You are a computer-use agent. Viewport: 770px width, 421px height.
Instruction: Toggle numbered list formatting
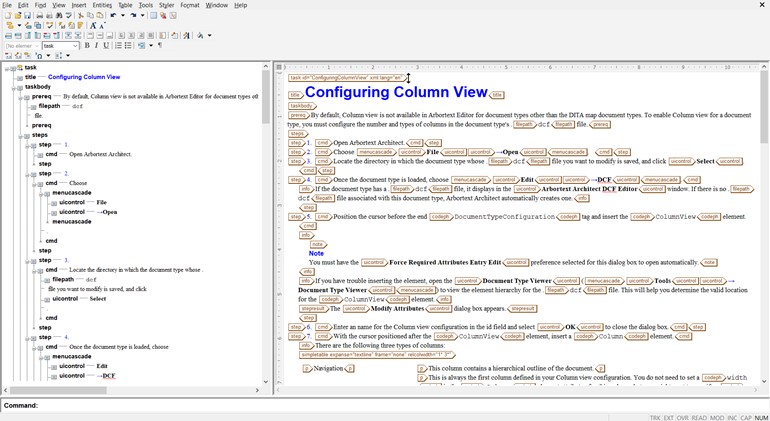[118, 46]
